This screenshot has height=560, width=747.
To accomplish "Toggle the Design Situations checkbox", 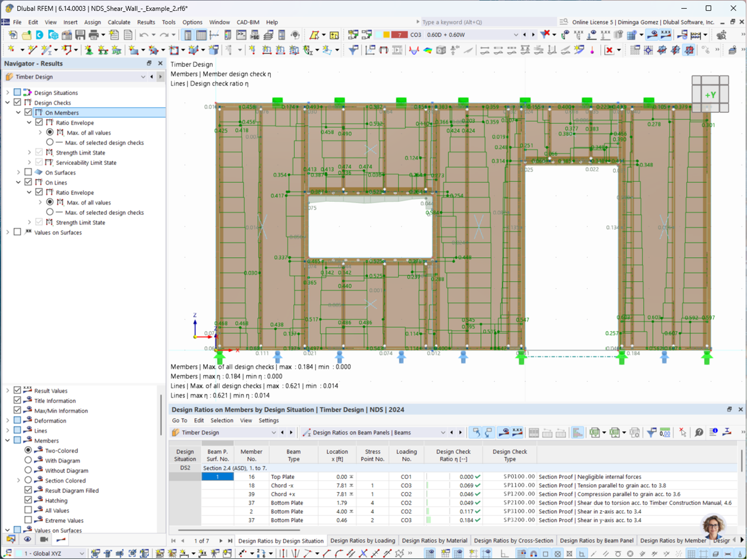I will click(x=17, y=93).
